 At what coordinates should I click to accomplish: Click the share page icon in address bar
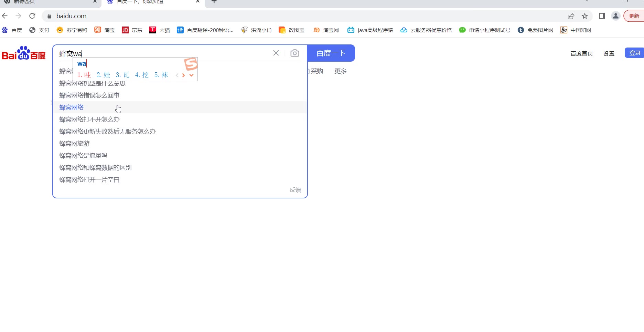pyautogui.click(x=571, y=16)
